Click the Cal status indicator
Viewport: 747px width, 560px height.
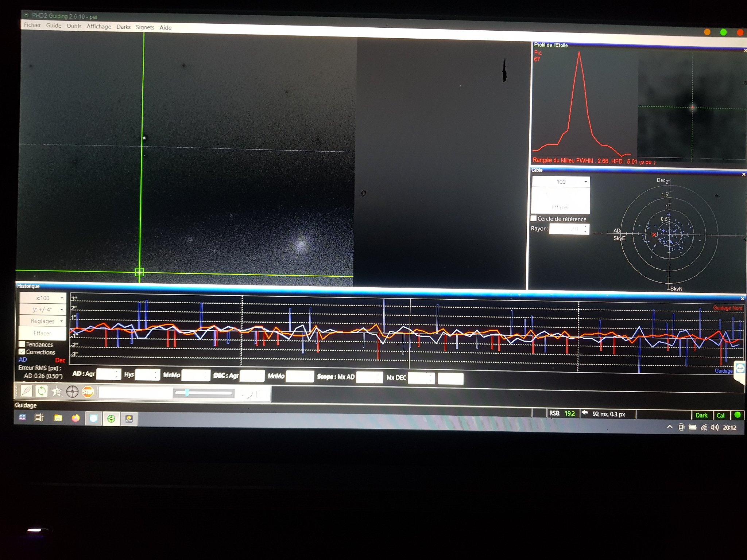[720, 415]
